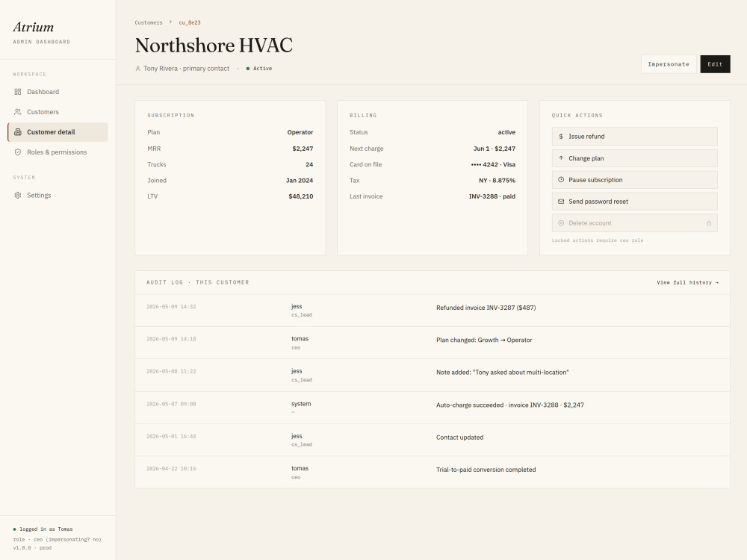
Task: Click Locked actions require ceo role note
Action: pyautogui.click(x=598, y=240)
